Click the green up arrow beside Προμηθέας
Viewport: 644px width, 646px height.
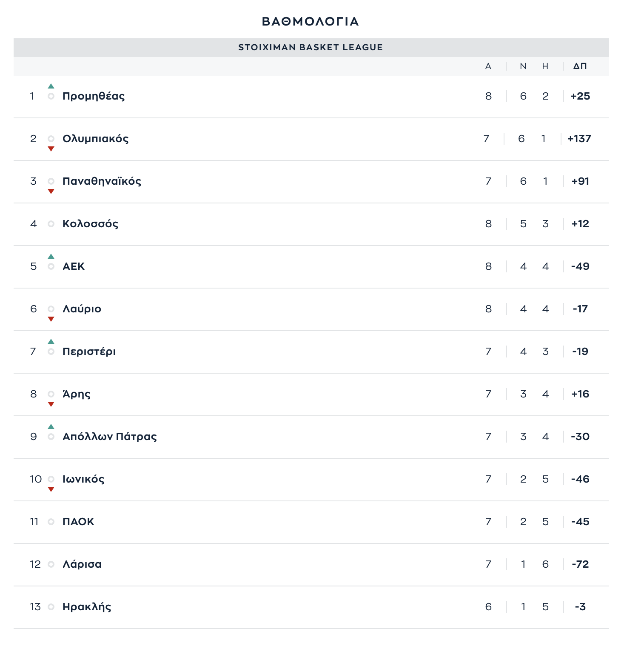[x=51, y=86]
